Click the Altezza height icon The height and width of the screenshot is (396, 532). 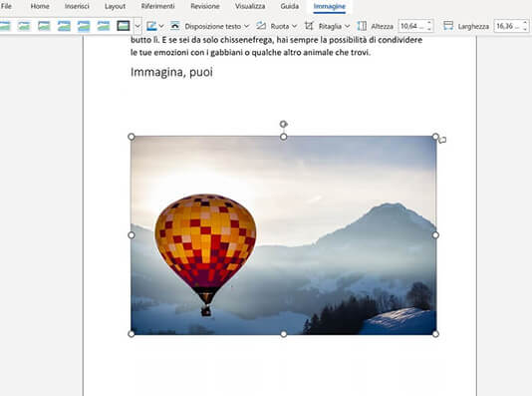point(362,26)
